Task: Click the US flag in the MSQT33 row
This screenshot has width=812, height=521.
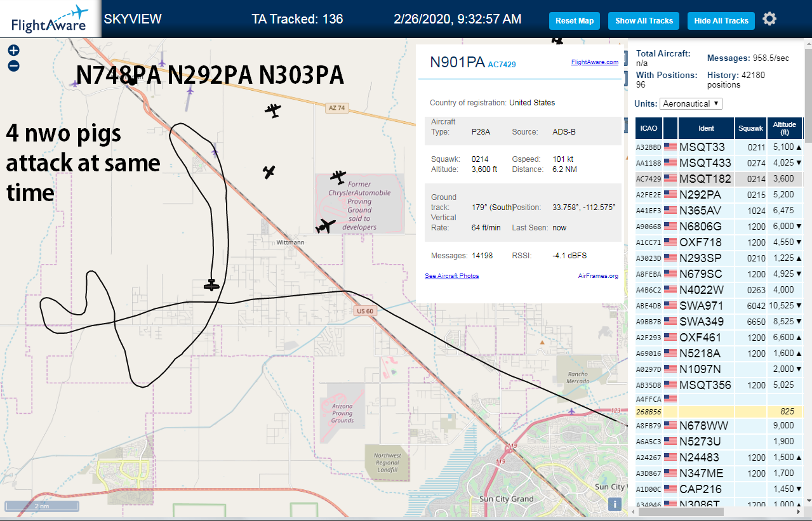Action: (x=670, y=147)
